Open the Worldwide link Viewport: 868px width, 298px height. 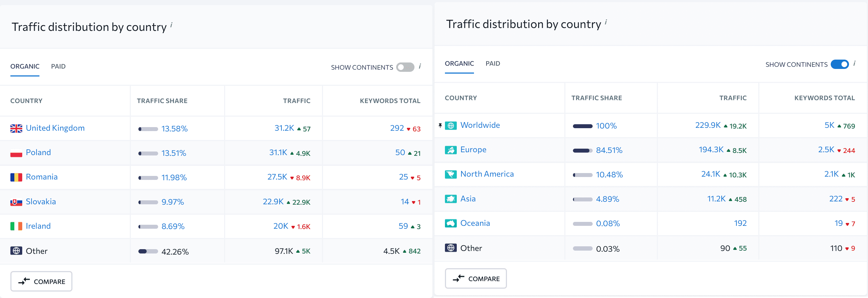(480, 125)
